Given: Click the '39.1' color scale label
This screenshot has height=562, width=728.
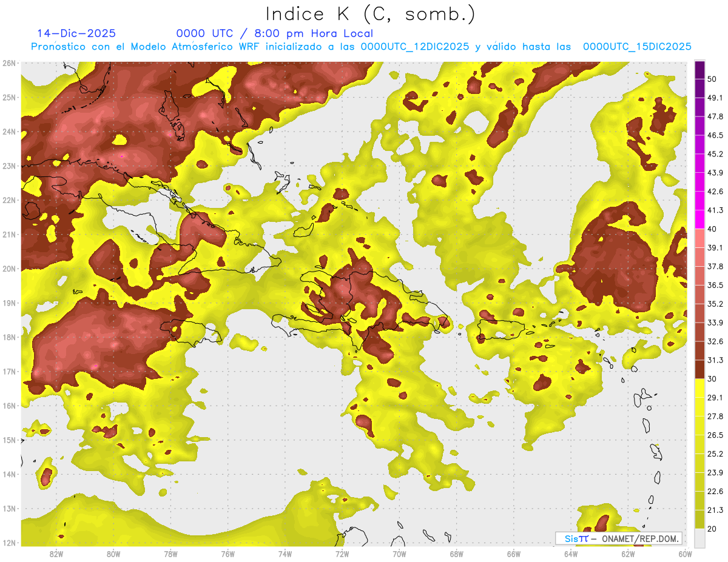Looking at the screenshot, I should (715, 248).
